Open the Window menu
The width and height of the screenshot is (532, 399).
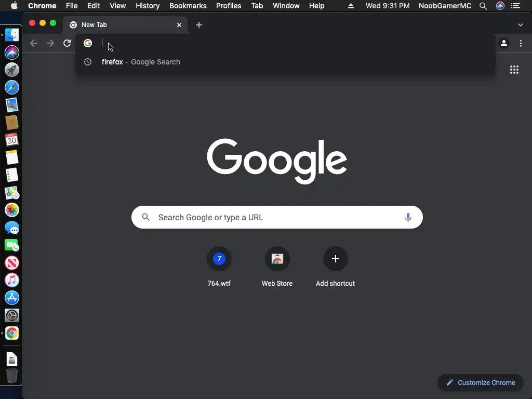click(286, 6)
